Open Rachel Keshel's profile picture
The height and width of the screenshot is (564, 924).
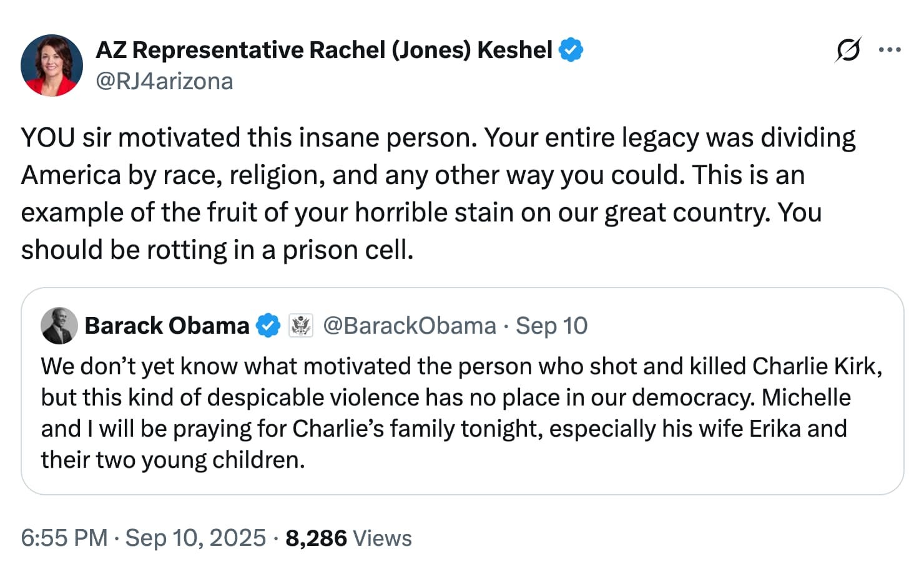point(52,66)
